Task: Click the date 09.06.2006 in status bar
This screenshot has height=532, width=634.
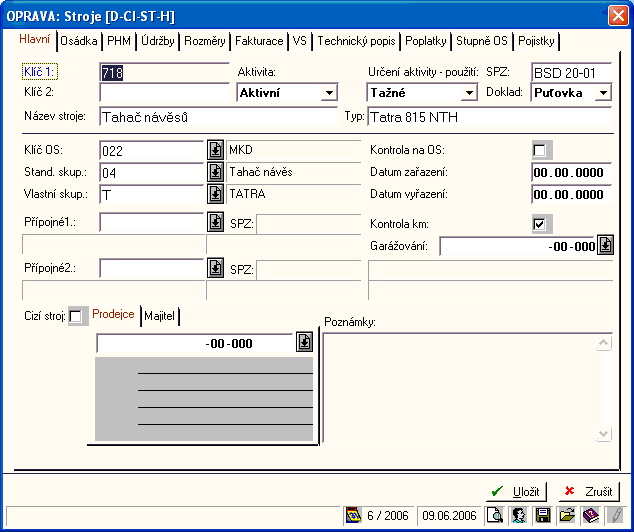Action: 449,515
